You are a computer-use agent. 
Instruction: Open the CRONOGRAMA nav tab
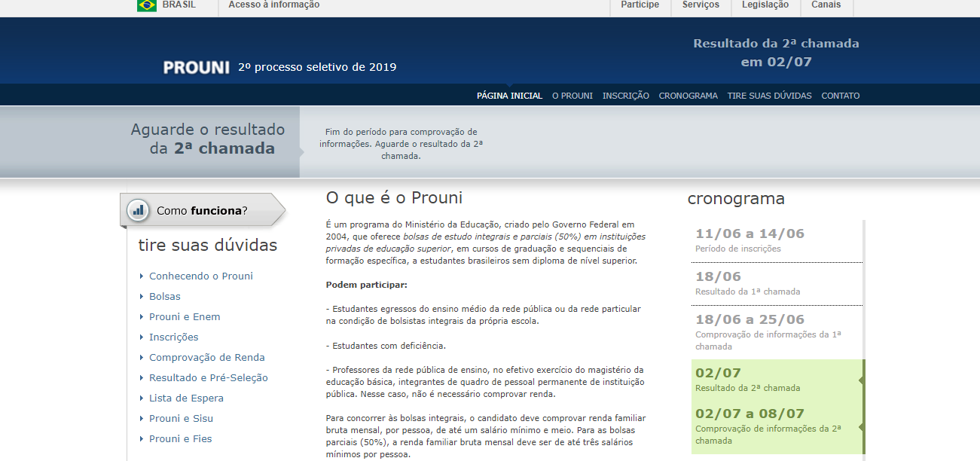click(x=688, y=96)
